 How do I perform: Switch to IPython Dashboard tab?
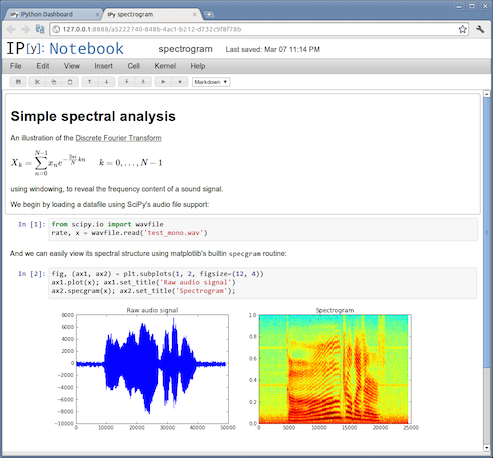pos(53,14)
